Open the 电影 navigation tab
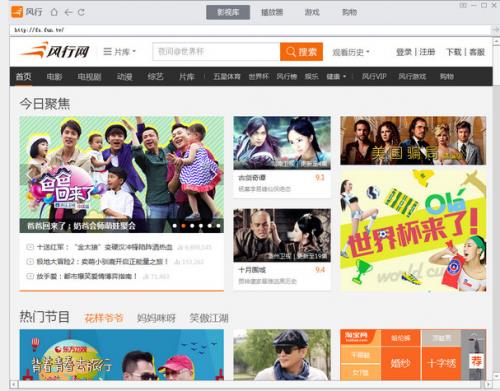Image resolution: width=500 pixels, height=391 pixels. coord(54,77)
